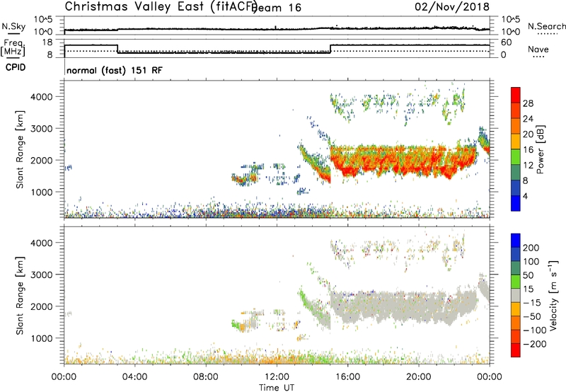Image resolution: width=566 pixels, height=392 pixels.
Task: Click the '4' power colorbar tick
Action: (x=525, y=196)
